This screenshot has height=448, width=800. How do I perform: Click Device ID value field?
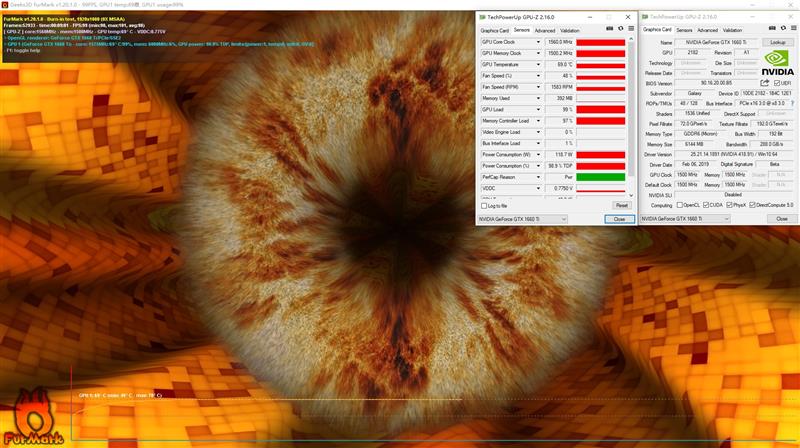click(x=766, y=93)
